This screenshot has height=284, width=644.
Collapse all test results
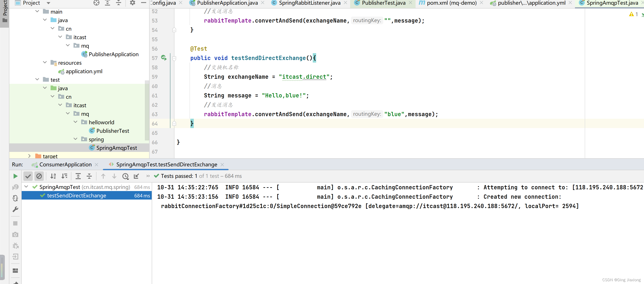(x=89, y=176)
